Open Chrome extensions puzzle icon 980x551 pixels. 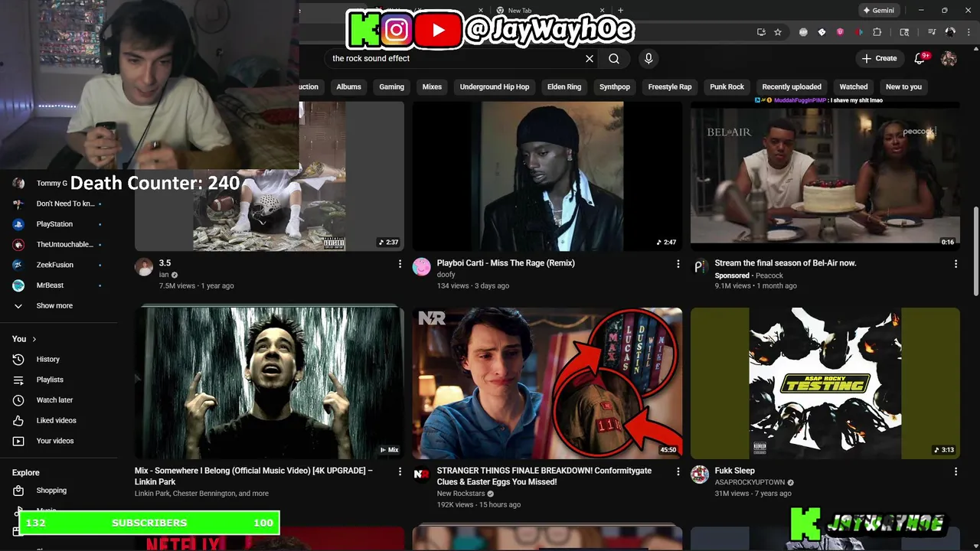(877, 32)
